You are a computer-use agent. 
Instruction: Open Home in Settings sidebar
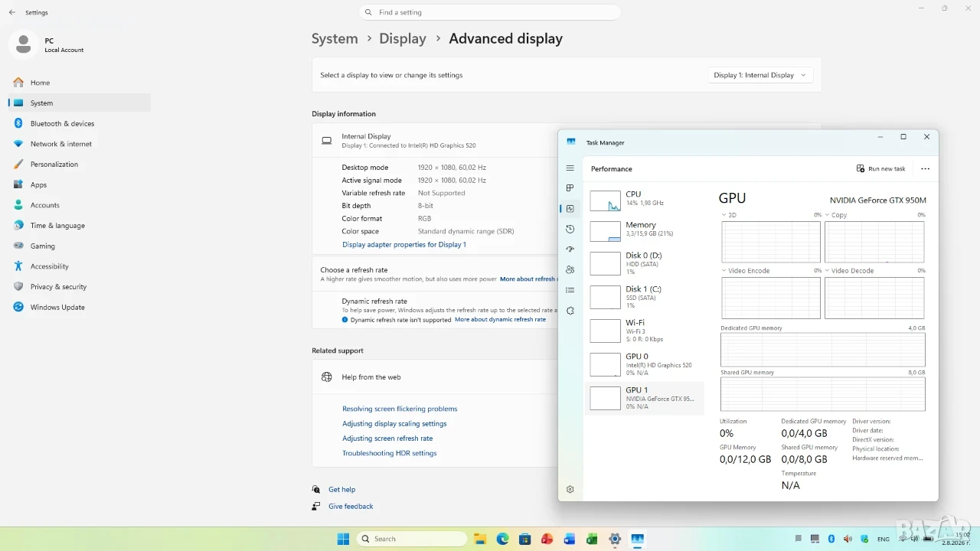click(80, 83)
